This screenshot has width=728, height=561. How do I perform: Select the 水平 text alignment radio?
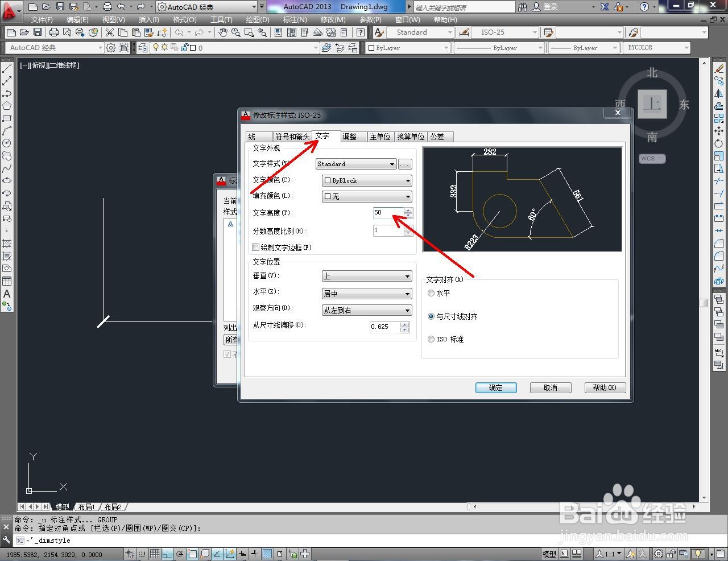(x=431, y=293)
